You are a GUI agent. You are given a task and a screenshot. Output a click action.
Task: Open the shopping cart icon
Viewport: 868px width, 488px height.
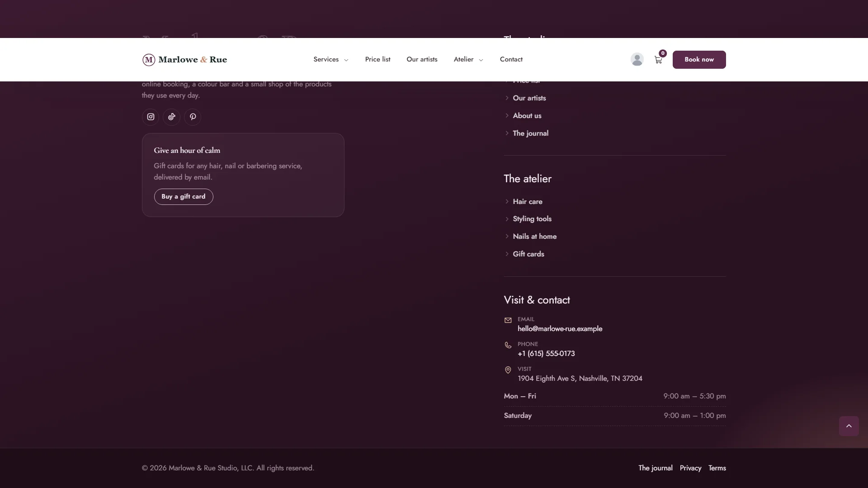658,60
